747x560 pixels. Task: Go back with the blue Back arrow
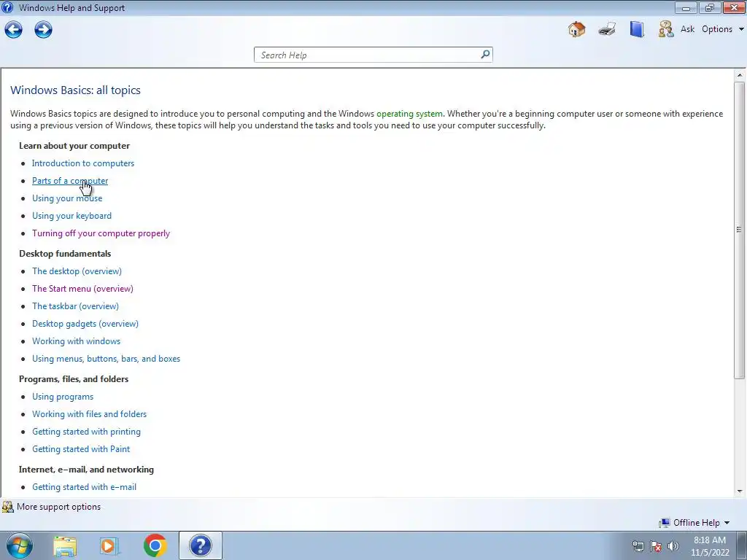point(13,29)
